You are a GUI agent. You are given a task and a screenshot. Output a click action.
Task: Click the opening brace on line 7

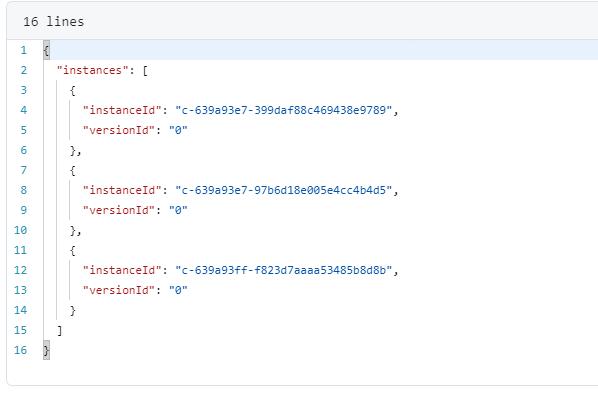pyautogui.click(x=72, y=170)
